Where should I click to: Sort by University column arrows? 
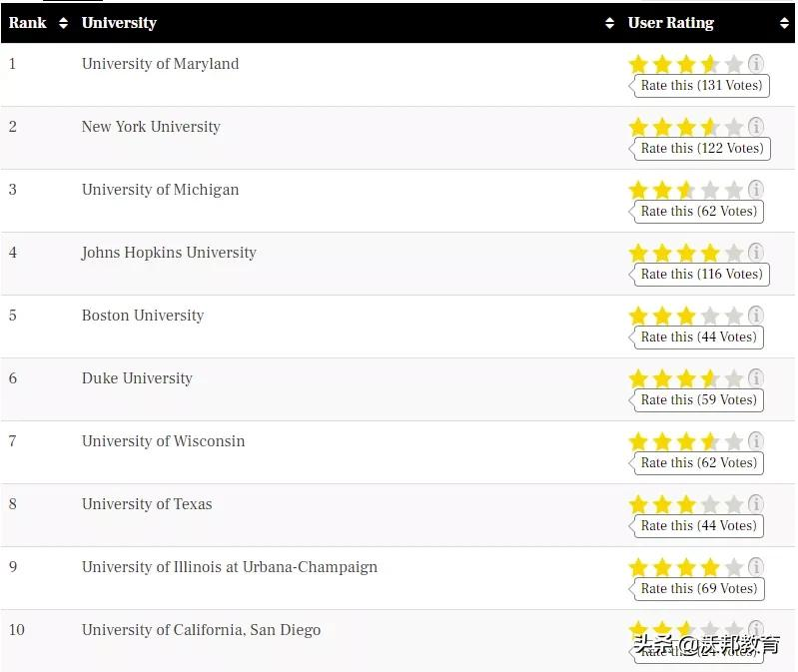click(x=609, y=23)
